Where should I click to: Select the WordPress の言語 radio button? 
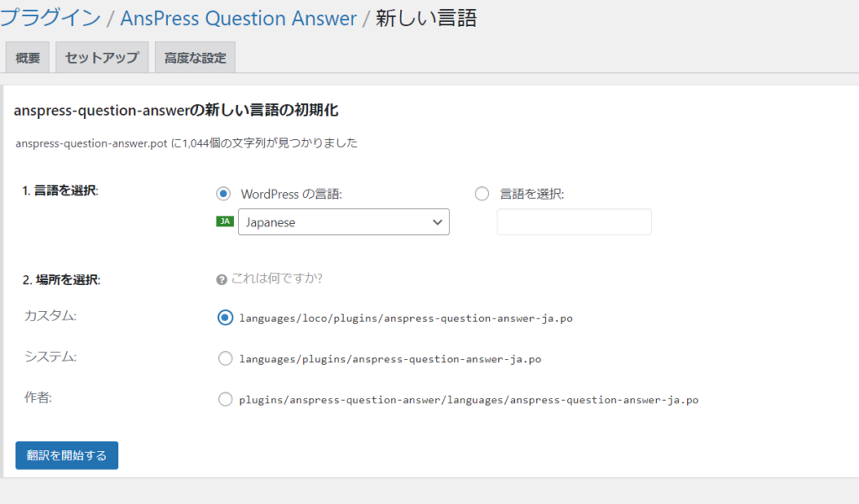(223, 194)
